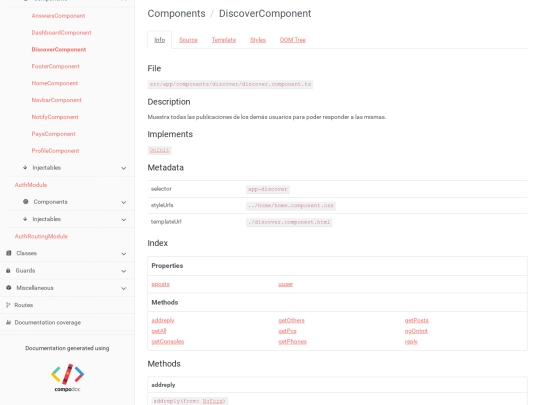
Task: Open NotifyComponent in sidebar
Action: (x=55, y=117)
